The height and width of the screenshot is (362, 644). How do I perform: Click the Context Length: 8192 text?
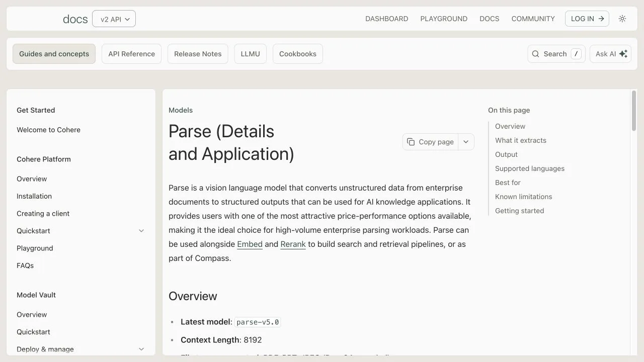click(221, 340)
